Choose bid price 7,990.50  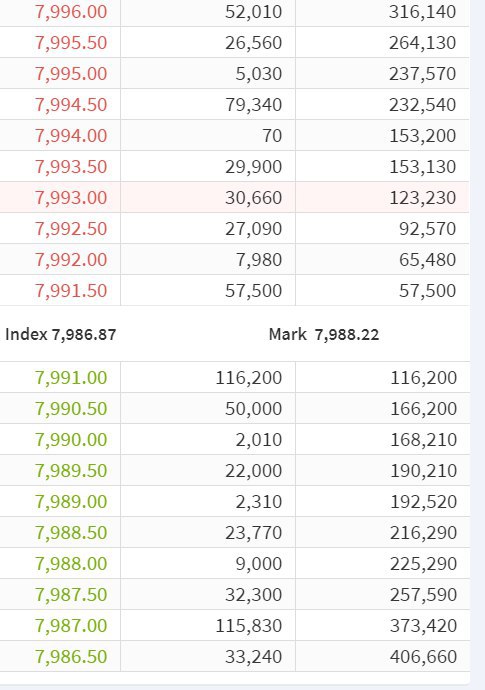(71, 408)
